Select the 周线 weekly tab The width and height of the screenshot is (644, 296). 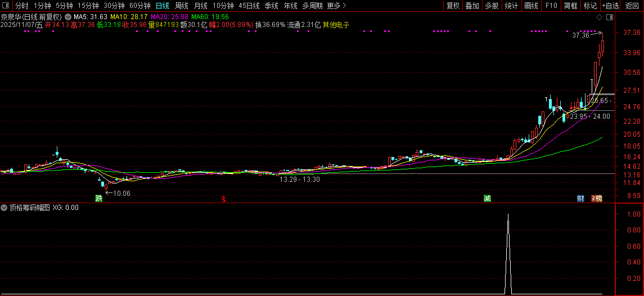pyautogui.click(x=182, y=6)
